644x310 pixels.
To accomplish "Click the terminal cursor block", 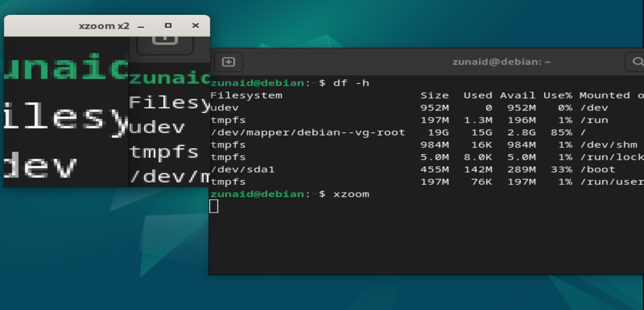I will pyautogui.click(x=214, y=206).
